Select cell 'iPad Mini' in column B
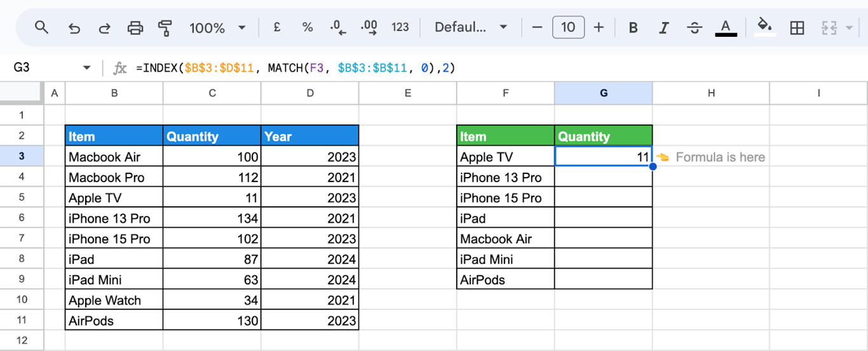The width and height of the screenshot is (868, 351). click(x=114, y=280)
